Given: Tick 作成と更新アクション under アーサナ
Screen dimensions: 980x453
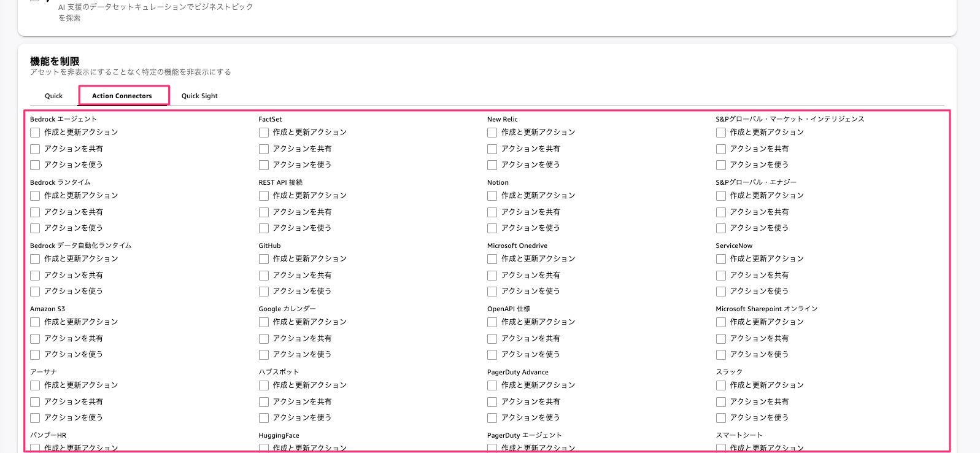Looking at the screenshot, I should [35, 385].
